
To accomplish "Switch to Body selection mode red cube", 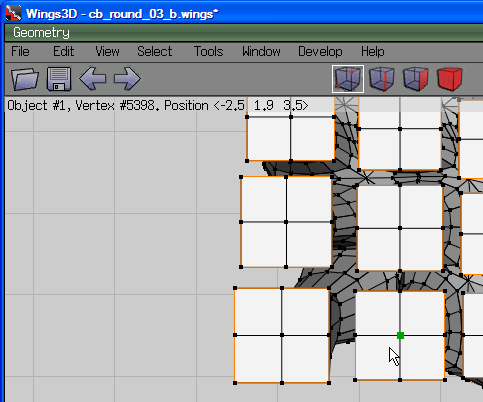I will pyautogui.click(x=450, y=79).
